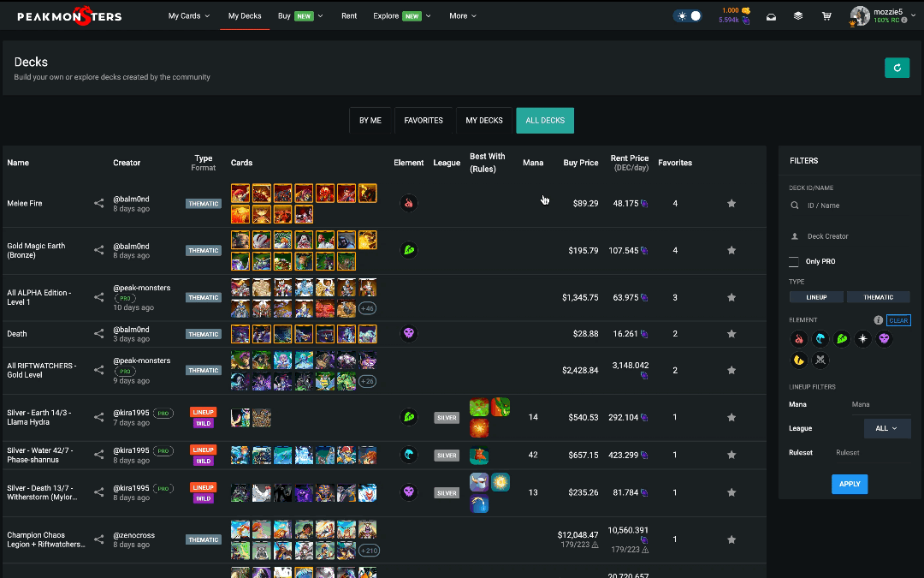Expand +46 more cards in ALPHA deck
924x578 pixels.
pos(367,308)
